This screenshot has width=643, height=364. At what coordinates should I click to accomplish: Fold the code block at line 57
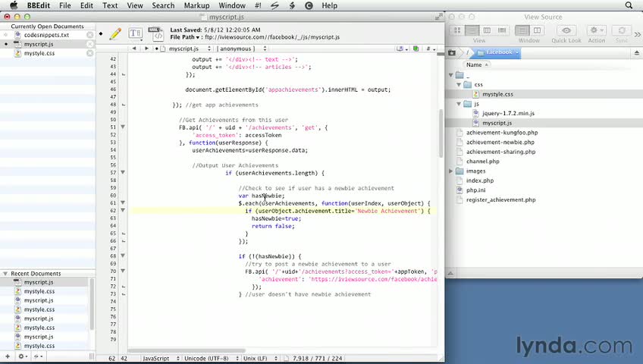click(x=123, y=173)
